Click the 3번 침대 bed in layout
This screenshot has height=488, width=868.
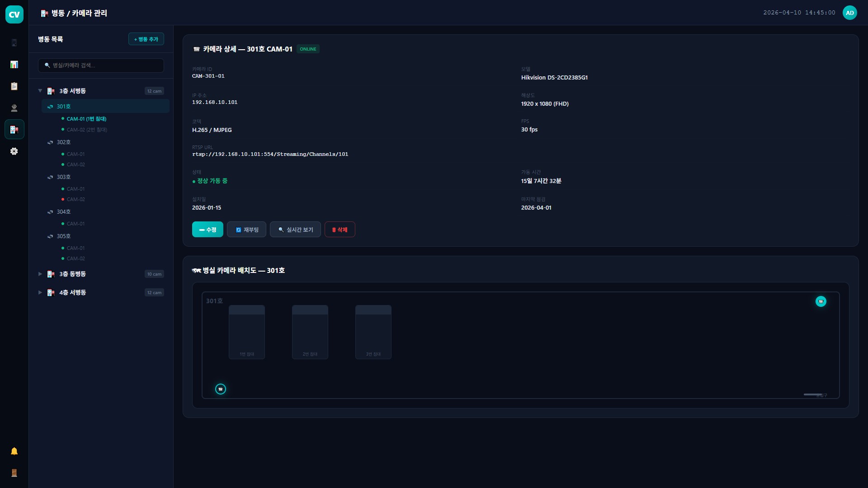373,332
